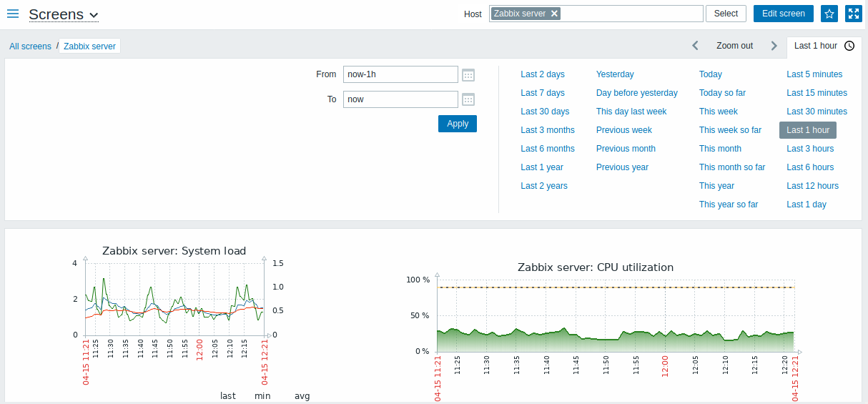Select This day last week
Viewport: 868px width, 404px height.
pos(631,112)
